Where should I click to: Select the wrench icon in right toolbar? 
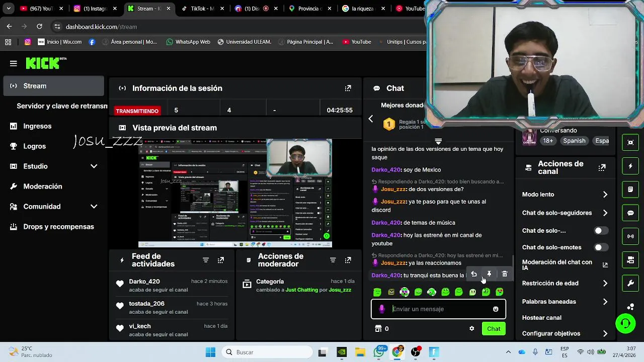(x=630, y=283)
